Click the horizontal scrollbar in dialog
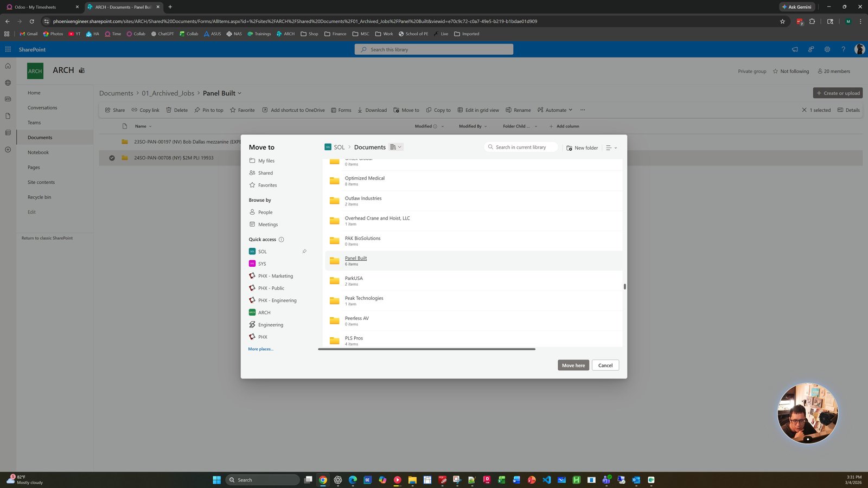 426,349
